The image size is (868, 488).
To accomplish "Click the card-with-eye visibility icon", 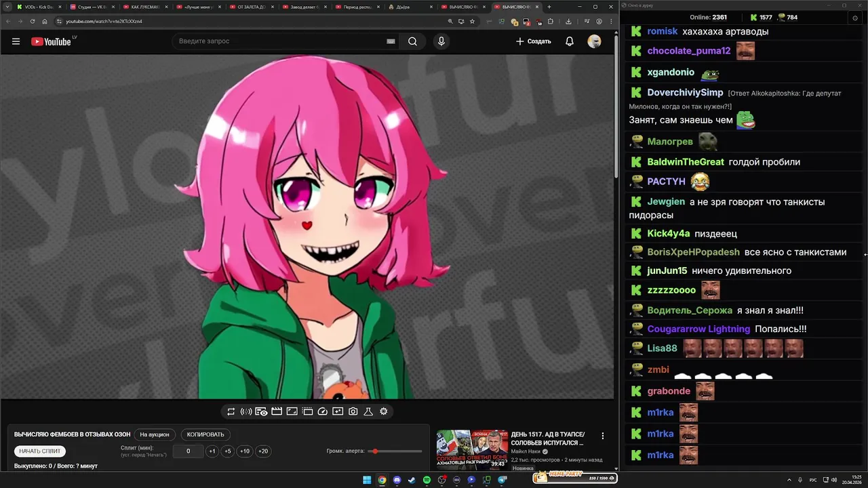I will (x=261, y=411).
